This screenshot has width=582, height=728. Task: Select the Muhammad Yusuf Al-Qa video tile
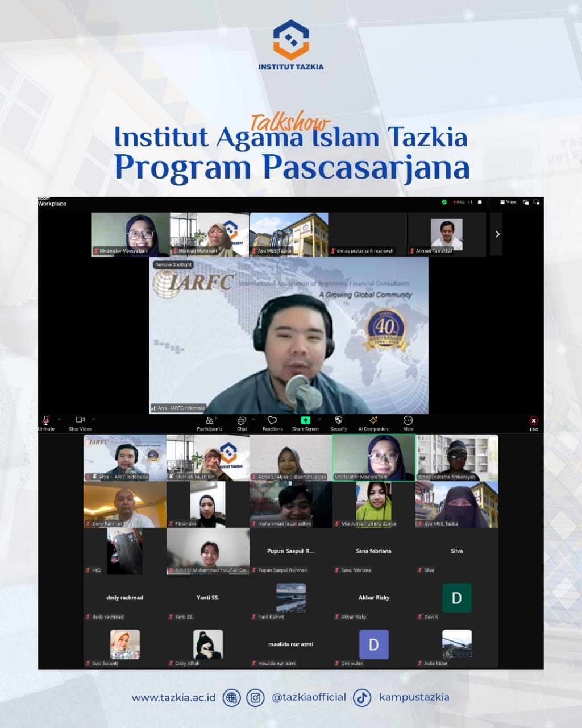pos(208,551)
